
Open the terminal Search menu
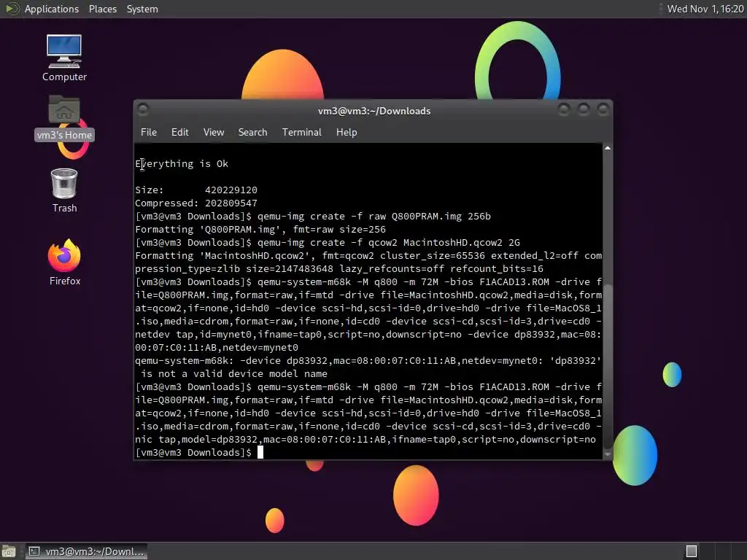click(x=252, y=133)
